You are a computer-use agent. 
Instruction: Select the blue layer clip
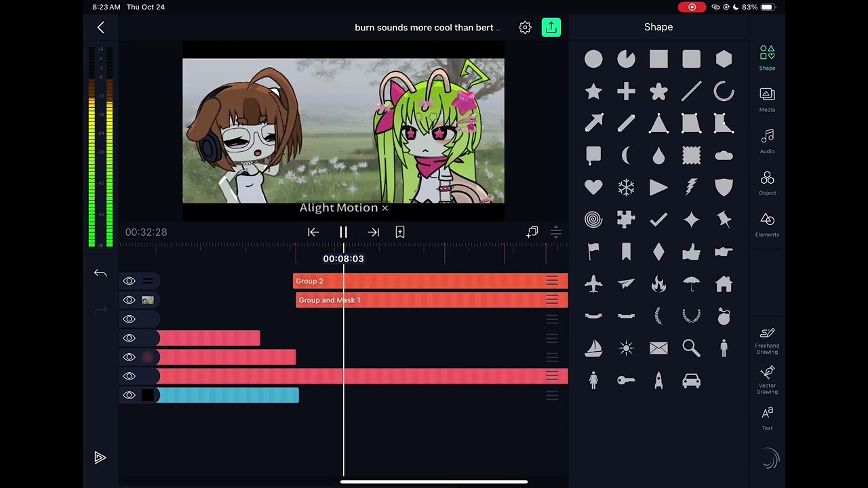(x=227, y=395)
